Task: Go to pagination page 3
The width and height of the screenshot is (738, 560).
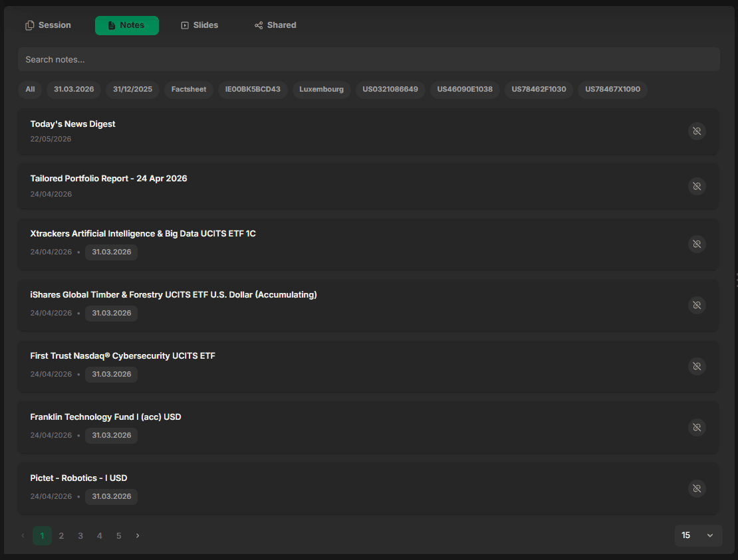Action: (80, 535)
